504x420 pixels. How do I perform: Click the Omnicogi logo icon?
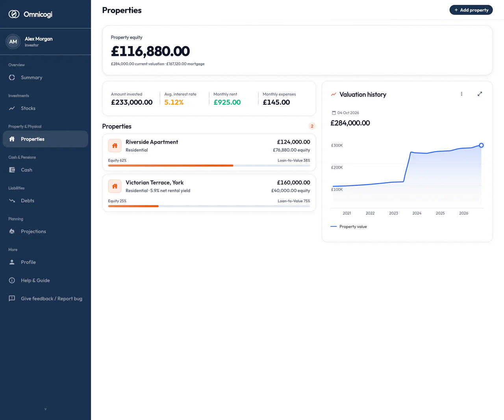[14, 14]
